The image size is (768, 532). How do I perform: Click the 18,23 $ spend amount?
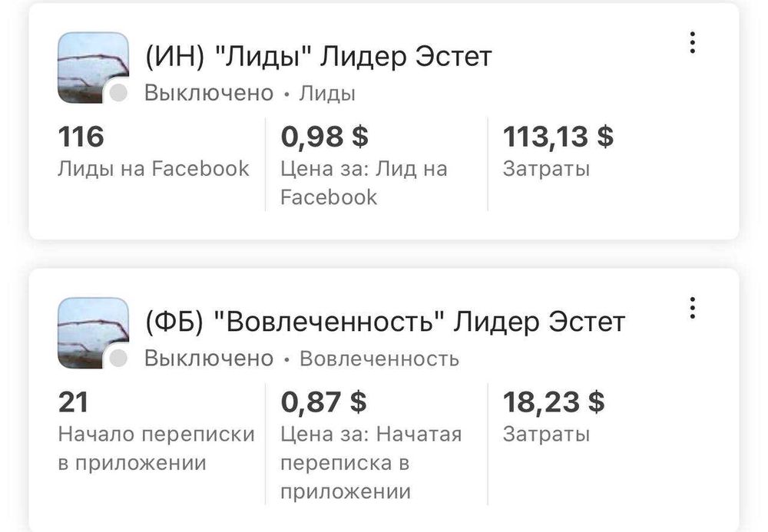point(553,401)
